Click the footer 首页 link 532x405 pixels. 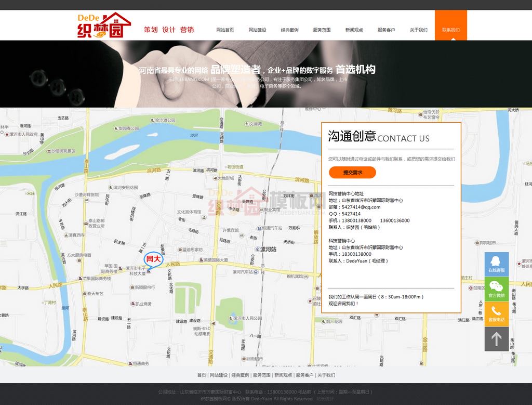click(202, 375)
